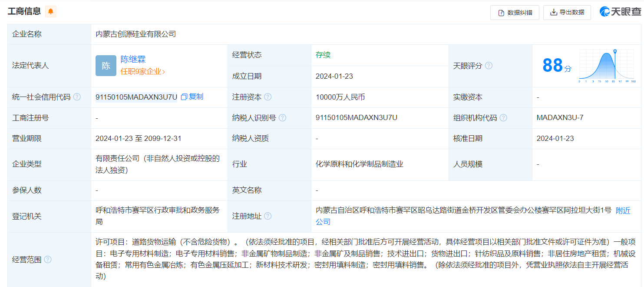Click the company name 内蒙古创源硅业有限公司
Image resolution: width=644 pixels, height=287 pixels.
pos(136,34)
